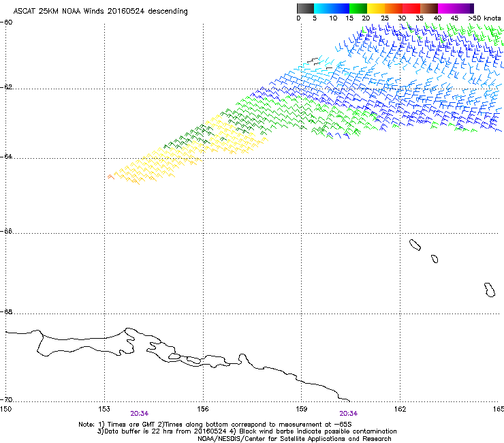Click the yellow 20-25 knots color swatch

tap(376, 8)
